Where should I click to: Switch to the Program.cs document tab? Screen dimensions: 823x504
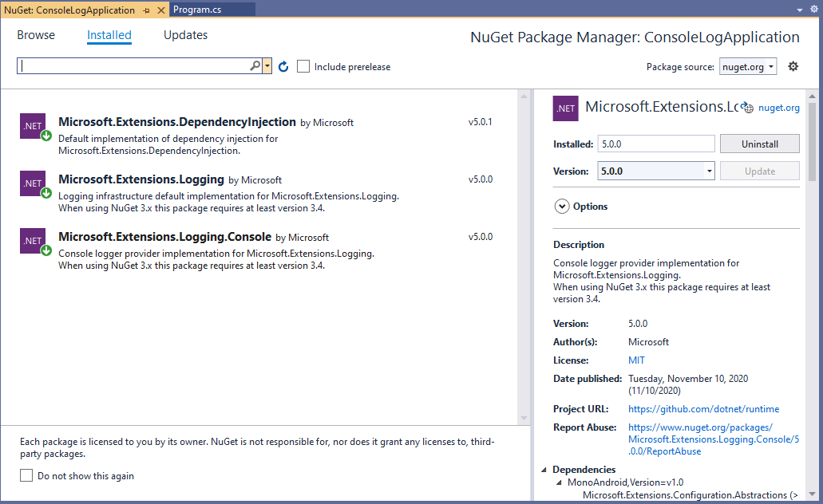pyautogui.click(x=197, y=10)
